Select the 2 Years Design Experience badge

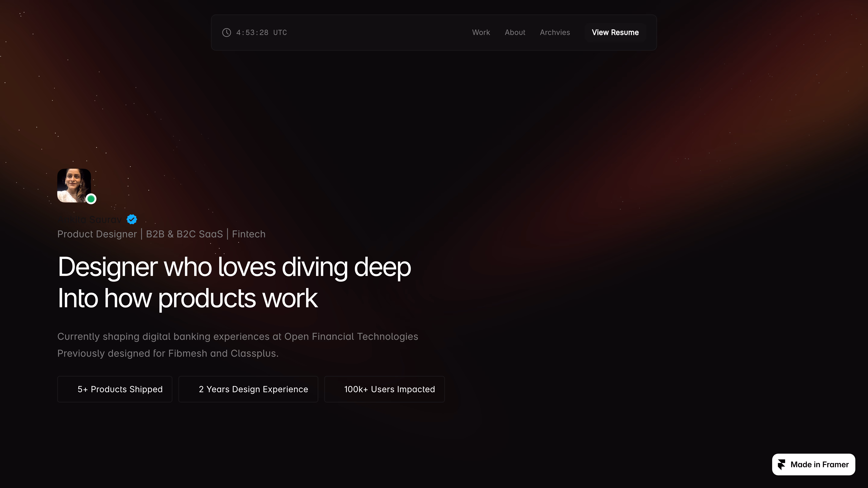pyautogui.click(x=248, y=389)
